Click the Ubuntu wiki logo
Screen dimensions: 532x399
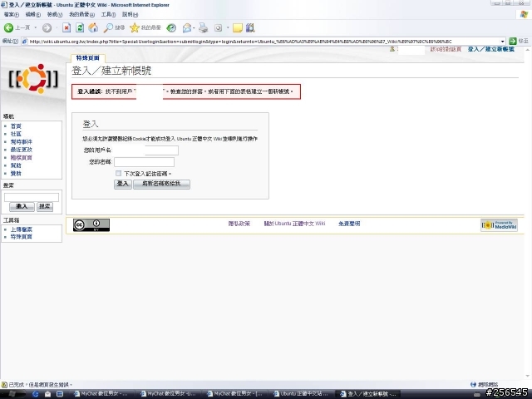pyautogui.click(x=33, y=79)
